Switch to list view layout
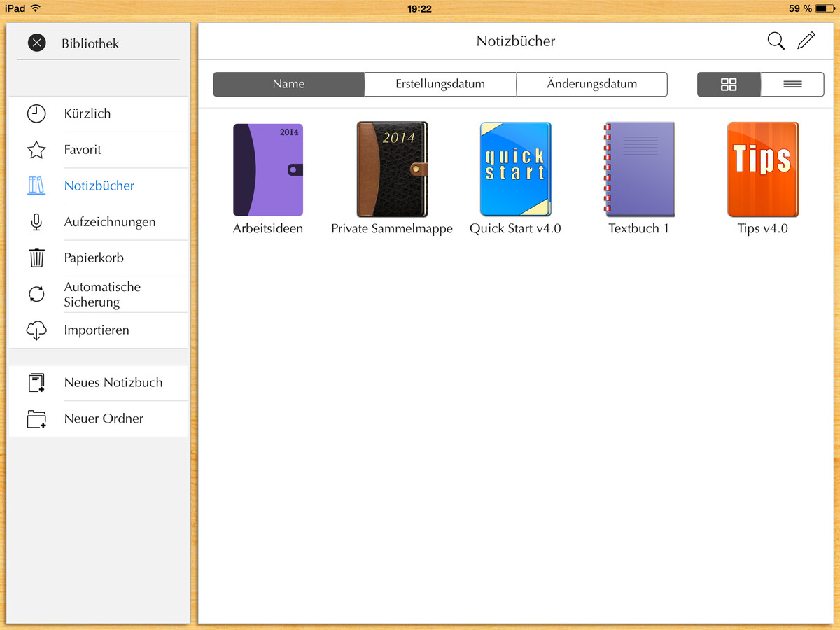The height and width of the screenshot is (630, 840). pyautogui.click(x=792, y=84)
